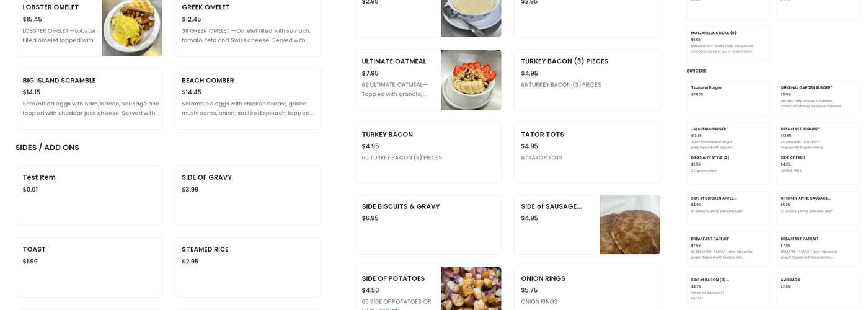Click the Side of Sausage photo

tap(630, 224)
